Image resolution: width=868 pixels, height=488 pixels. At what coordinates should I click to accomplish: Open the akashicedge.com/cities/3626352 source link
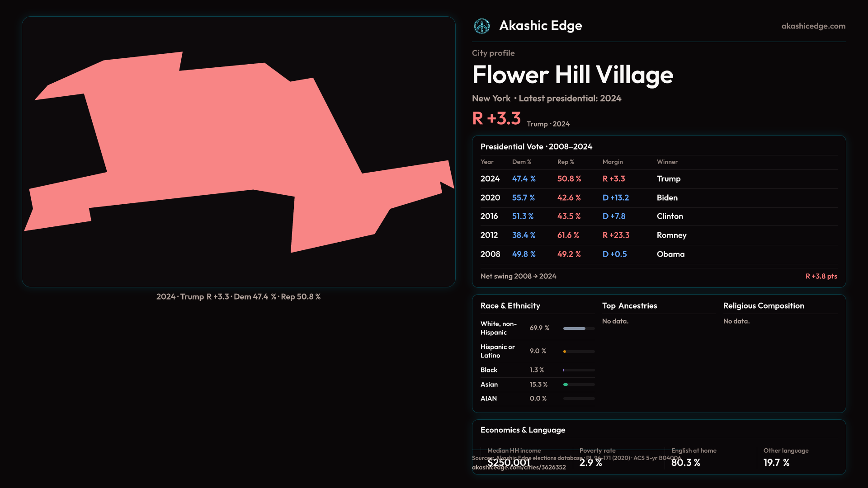point(519,468)
